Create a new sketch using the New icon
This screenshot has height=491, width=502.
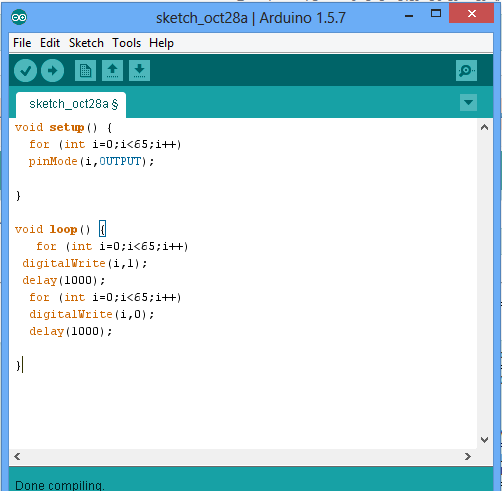coord(85,71)
